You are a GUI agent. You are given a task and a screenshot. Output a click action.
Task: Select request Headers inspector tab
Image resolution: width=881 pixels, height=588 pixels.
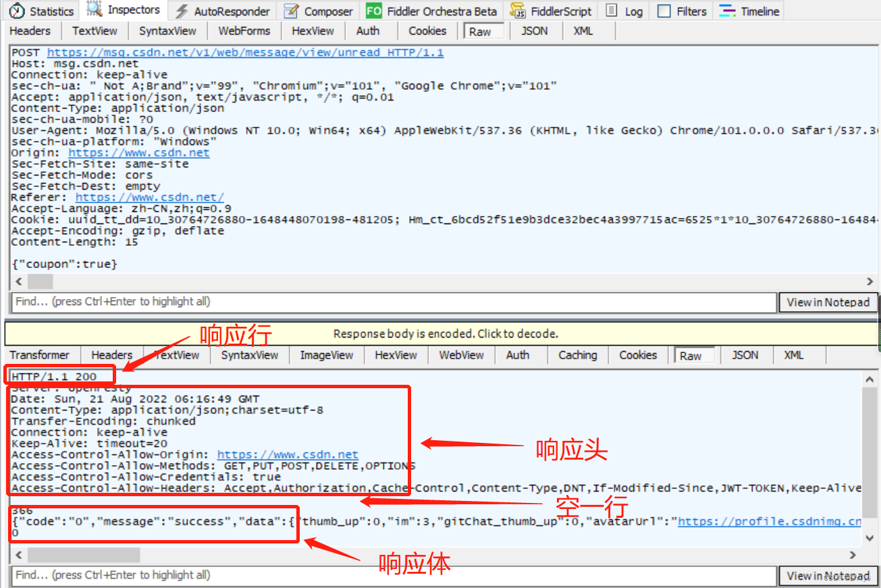(30, 30)
